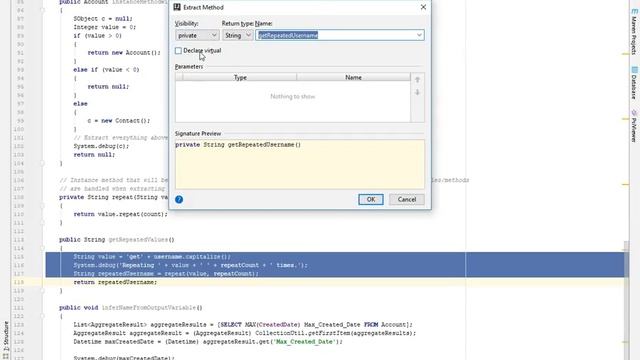Close the Extract Method dialog
This screenshot has height=360, width=640.
pos(423,7)
